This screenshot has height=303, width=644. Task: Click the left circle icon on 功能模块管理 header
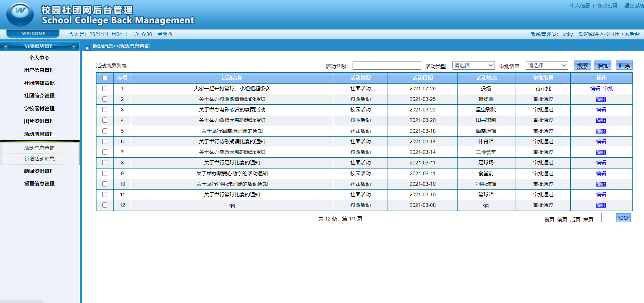(5, 46)
